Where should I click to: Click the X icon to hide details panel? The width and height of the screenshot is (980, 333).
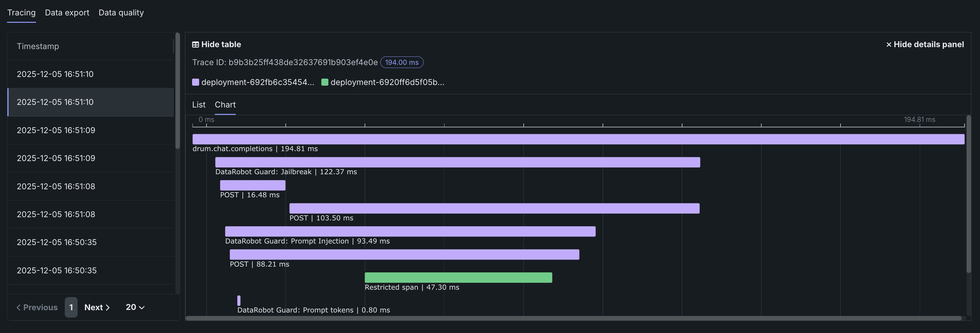tap(888, 45)
